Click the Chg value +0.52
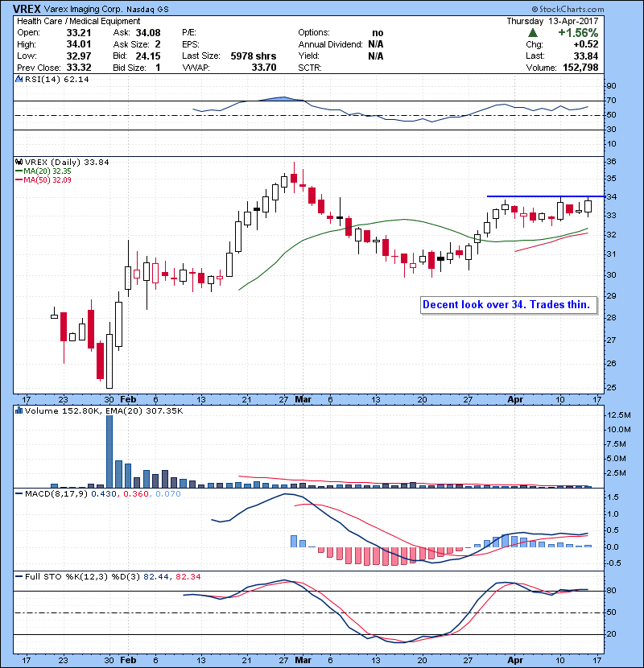Image resolution: width=644 pixels, height=668 pixels. pyautogui.click(x=585, y=44)
